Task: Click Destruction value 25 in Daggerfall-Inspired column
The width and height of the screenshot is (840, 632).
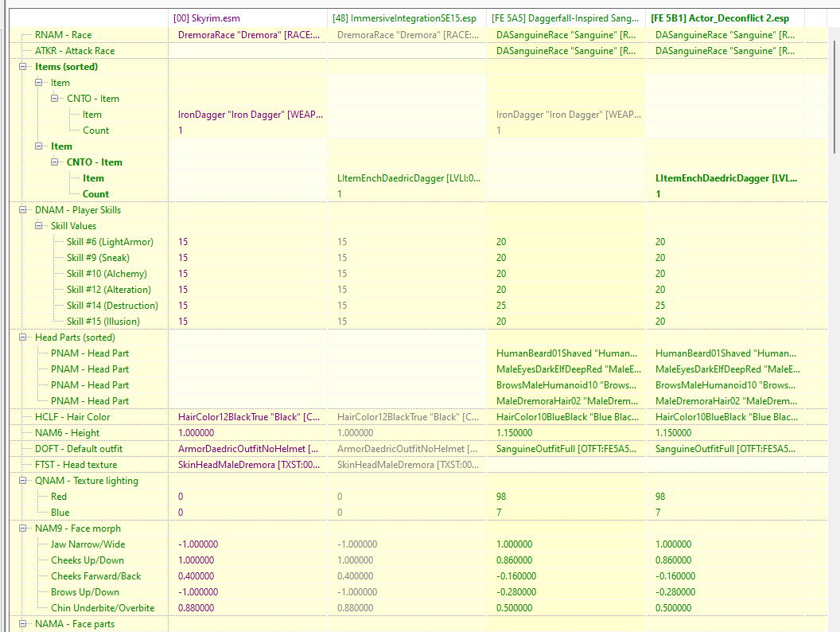Action: (x=566, y=306)
